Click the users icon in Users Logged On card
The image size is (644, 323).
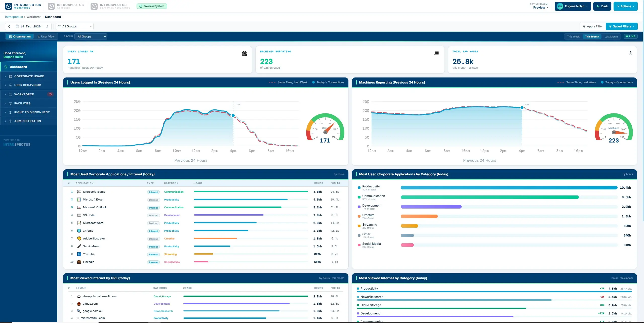tap(244, 54)
